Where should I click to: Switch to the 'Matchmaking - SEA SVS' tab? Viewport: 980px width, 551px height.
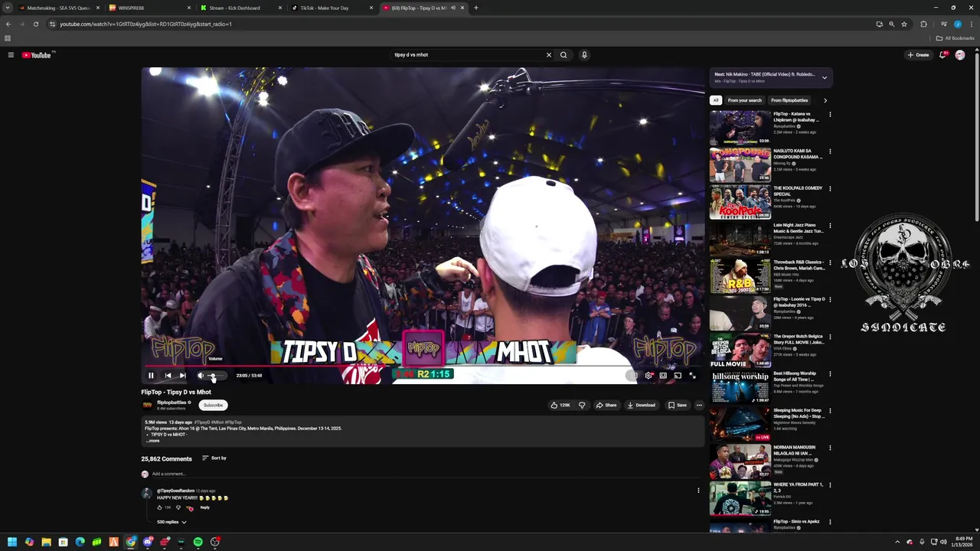[58, 8]
